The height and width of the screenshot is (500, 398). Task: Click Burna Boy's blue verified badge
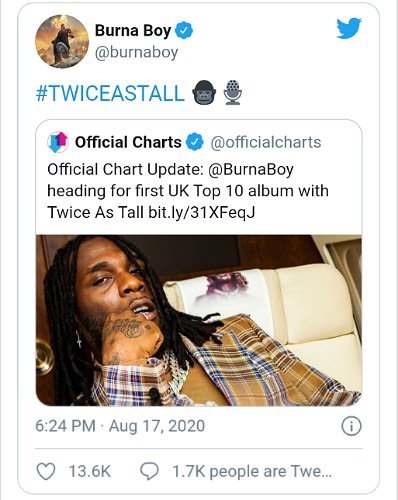184,31
